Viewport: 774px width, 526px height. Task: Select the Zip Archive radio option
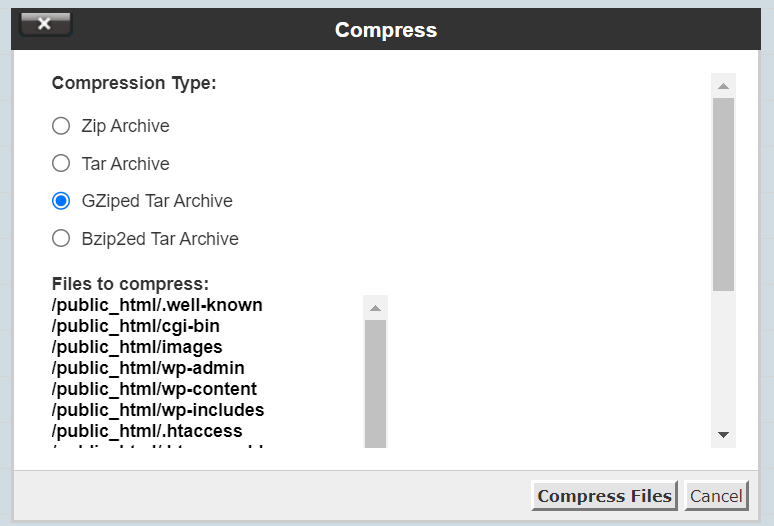61,126
